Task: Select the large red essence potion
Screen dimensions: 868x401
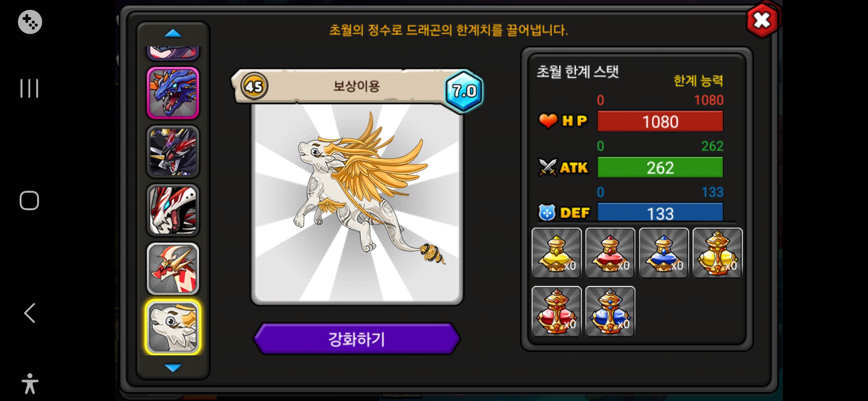Action: (x=556, y=311)
